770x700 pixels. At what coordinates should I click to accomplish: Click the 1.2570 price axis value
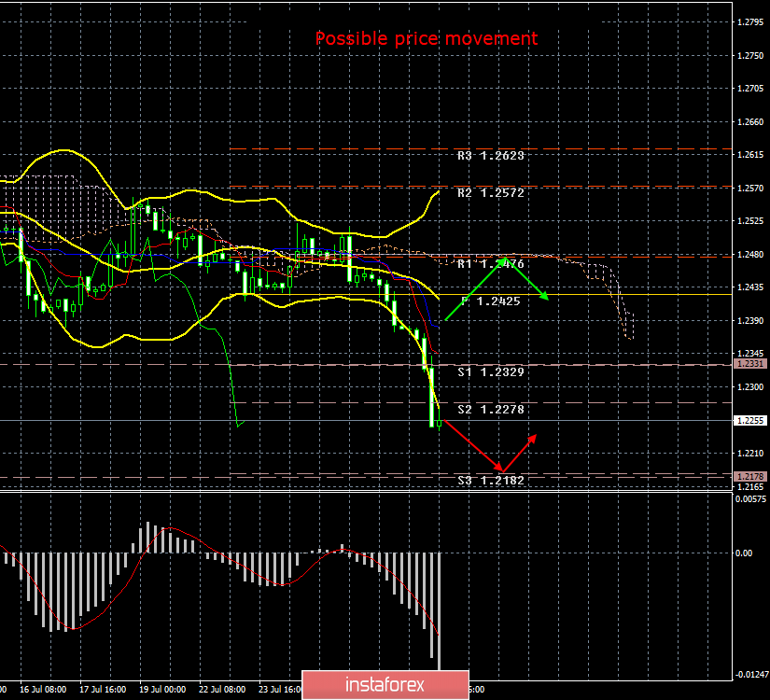750,189
